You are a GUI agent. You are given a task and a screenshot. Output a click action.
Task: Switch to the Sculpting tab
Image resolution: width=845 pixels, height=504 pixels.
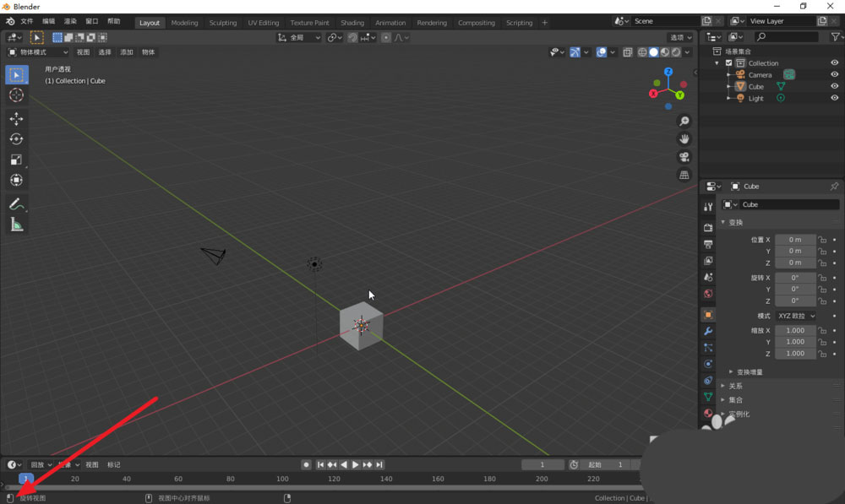click(222, 23)
